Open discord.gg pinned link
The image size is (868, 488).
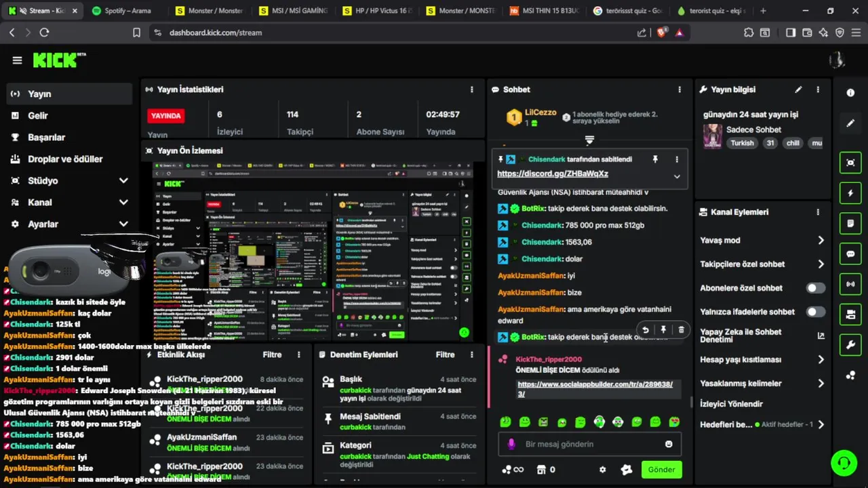click(x=553, y=174)
